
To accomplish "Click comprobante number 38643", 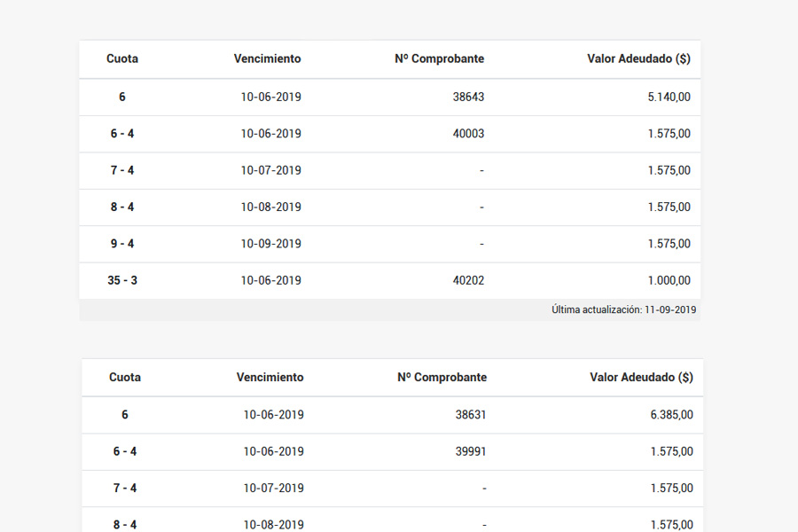I will point(468,97).
